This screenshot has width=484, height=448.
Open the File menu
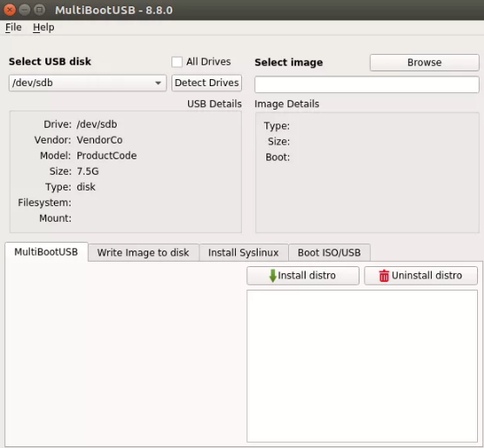click(x=13, y=28)
